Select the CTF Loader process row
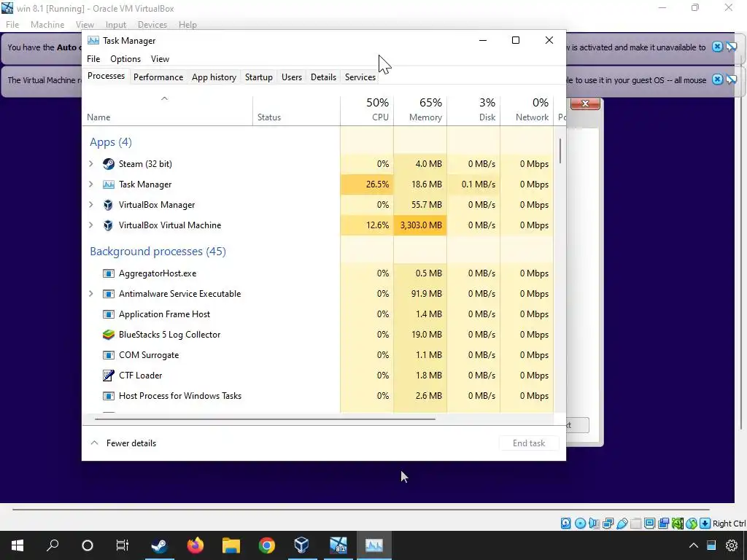Image resolution: width=747 pixels, height=560 pixels. click(318, 376)
